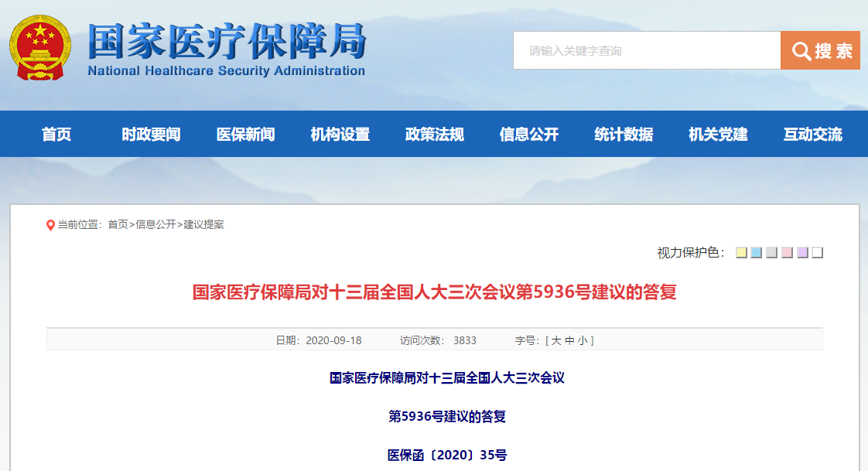
Task: Select the light blue eye-protection color swatch
Action: point(756,253)
